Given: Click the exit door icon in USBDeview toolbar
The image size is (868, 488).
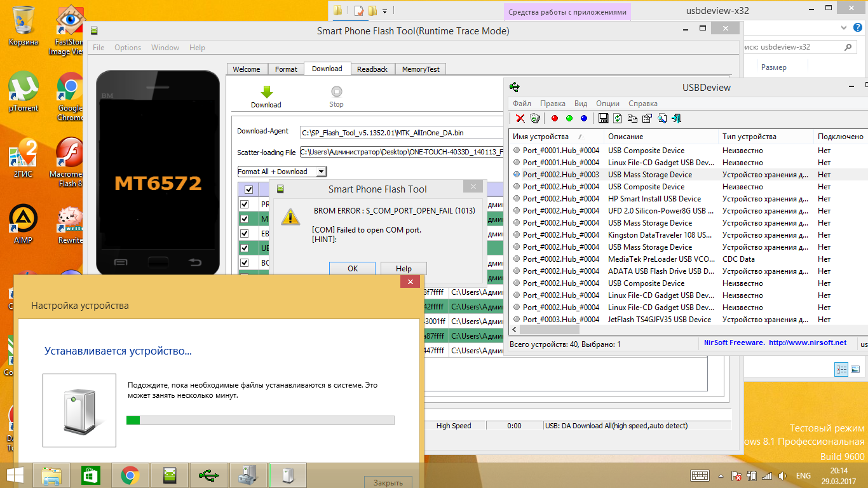Looking at the screenshot, I should 677,118.
